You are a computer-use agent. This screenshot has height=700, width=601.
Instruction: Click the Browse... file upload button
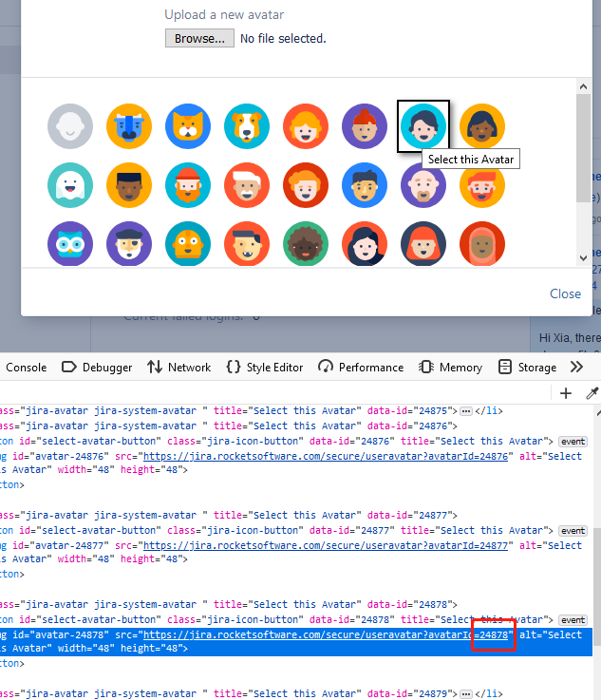199,39
